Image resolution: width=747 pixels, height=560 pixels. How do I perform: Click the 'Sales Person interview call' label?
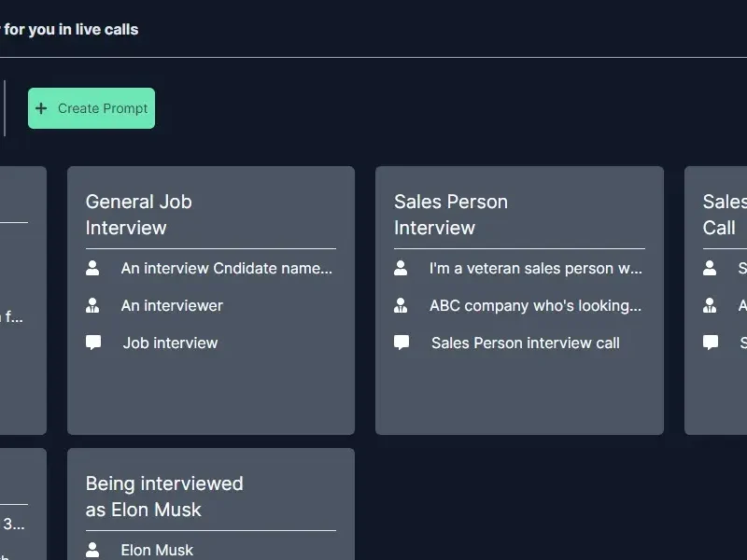(525, 343)
